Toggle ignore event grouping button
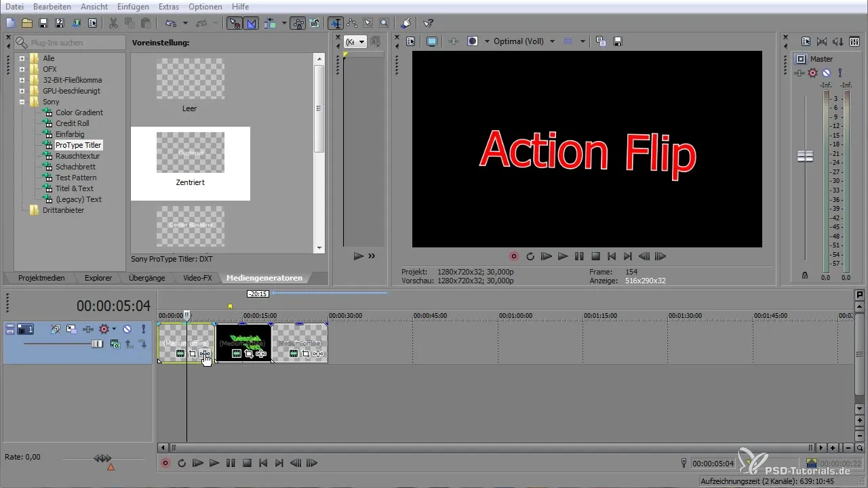The image size is (868, 488). (x=315, y=23)
